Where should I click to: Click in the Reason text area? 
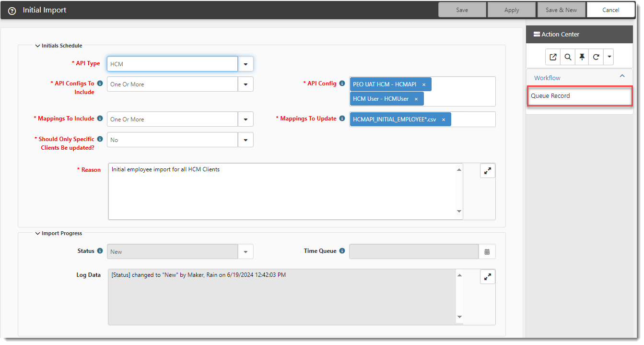pyautogui.click(x=283, y=192)
